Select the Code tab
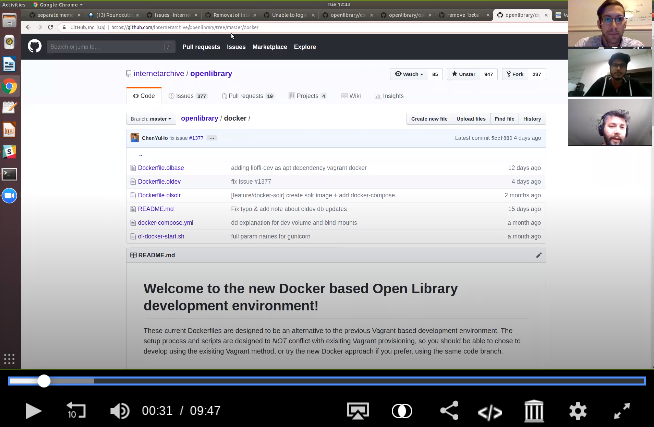The width and height of the screenshot is (654, 427). pos(144,96)
